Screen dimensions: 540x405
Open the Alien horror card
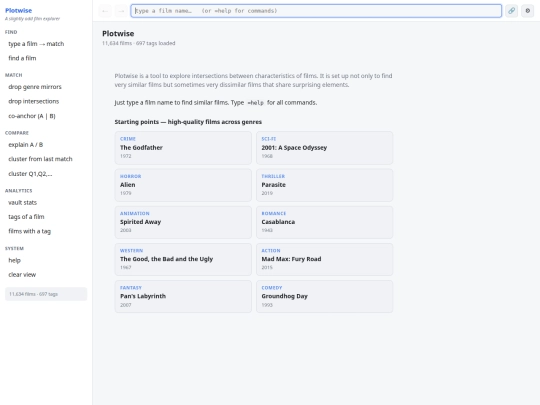coord(183,185)
